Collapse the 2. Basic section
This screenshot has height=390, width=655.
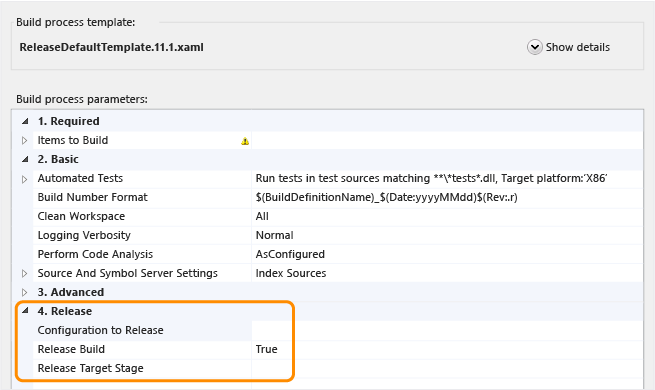pyautogui.click(x=25, y=160)
